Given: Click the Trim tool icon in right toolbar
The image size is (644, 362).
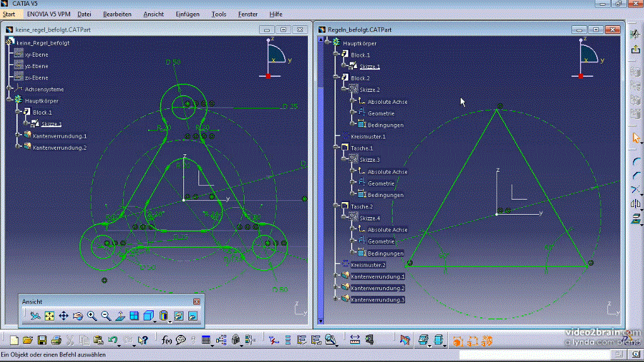Looking at the screenshot, I should 635,190.
